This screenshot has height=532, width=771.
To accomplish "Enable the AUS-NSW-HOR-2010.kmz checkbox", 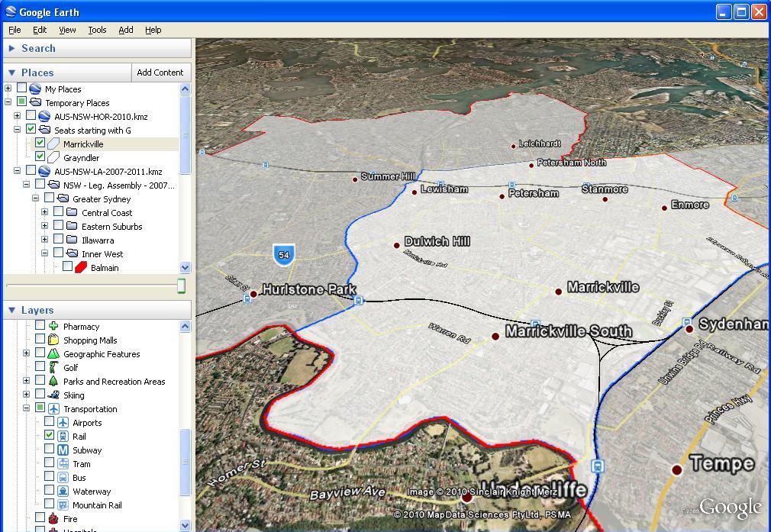I will click(x=31, y=115).
